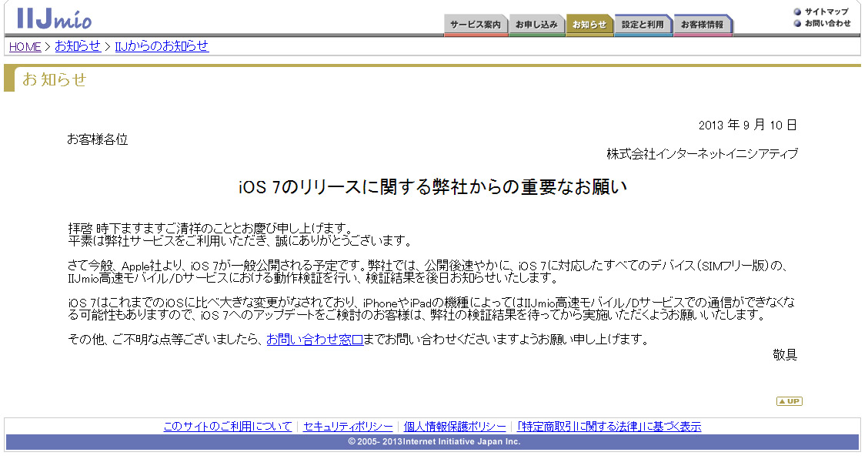
Task: Select the お知らせ tab
Action: (x=589, y=25)
